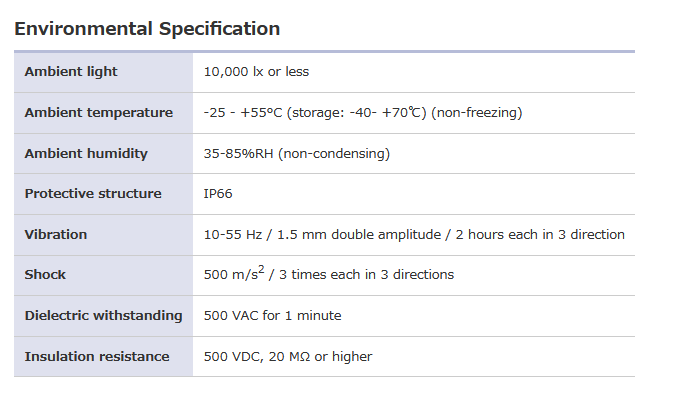Click the 500 VDC, 20 MΩ value
The height and width of the screenshot is (405, 700).
pos(257,357)
